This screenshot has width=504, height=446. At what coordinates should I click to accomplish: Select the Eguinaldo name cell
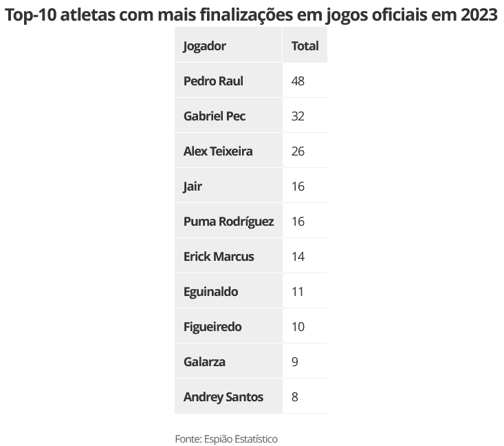point(211,292)
